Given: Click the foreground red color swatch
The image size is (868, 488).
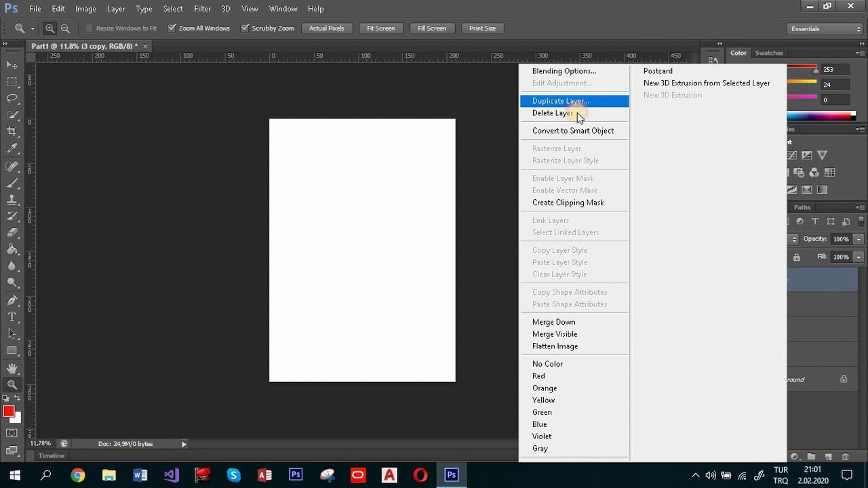Looking at the screenshot, I should click(8, 411).
